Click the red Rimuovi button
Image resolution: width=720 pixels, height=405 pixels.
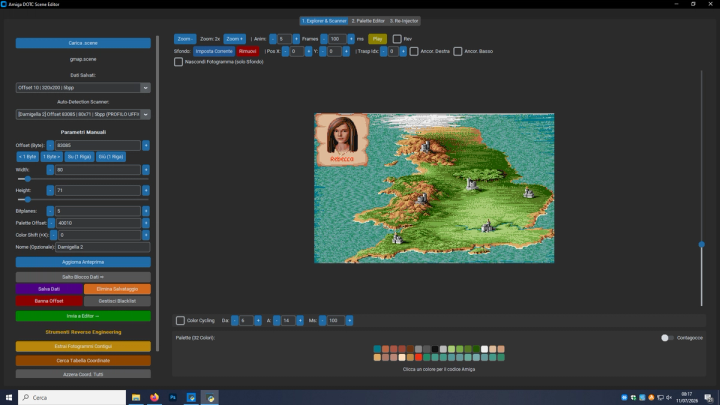[248, 51]
